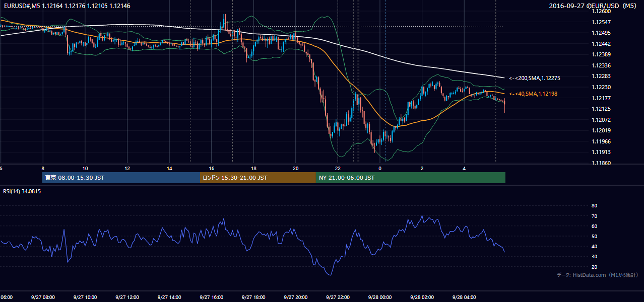644x302 pixels.
Task: Click the 9/27 14:00 bottom time label
Action: pos(169,297)
